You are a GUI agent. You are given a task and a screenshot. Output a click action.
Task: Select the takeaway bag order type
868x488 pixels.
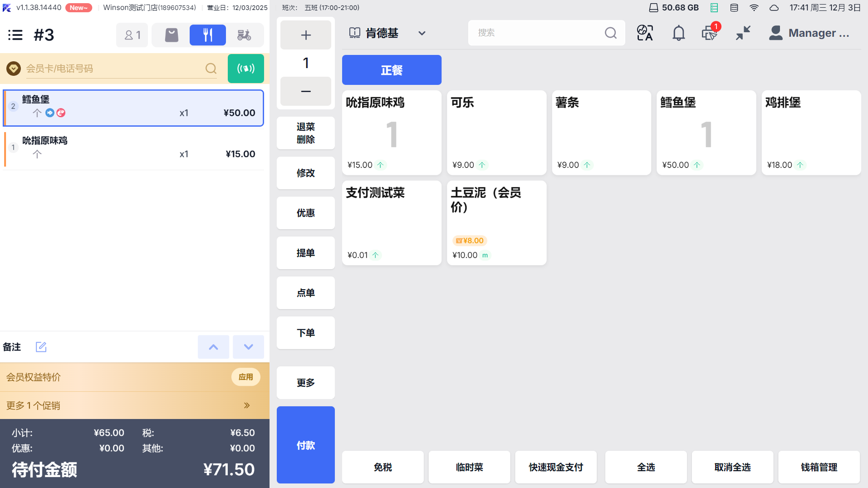[172, 35]
